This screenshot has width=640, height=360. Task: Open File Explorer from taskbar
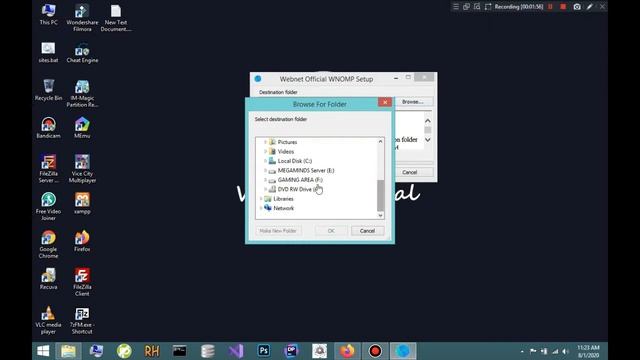[x=68, y=351]
